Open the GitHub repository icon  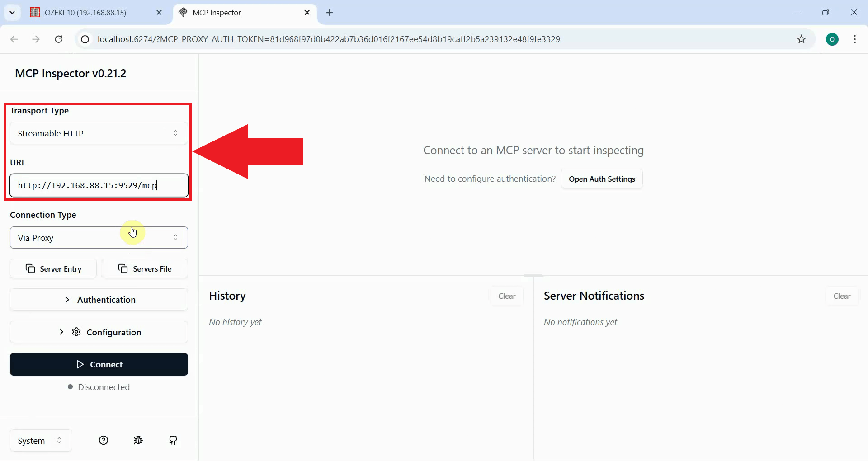[173, 440]
